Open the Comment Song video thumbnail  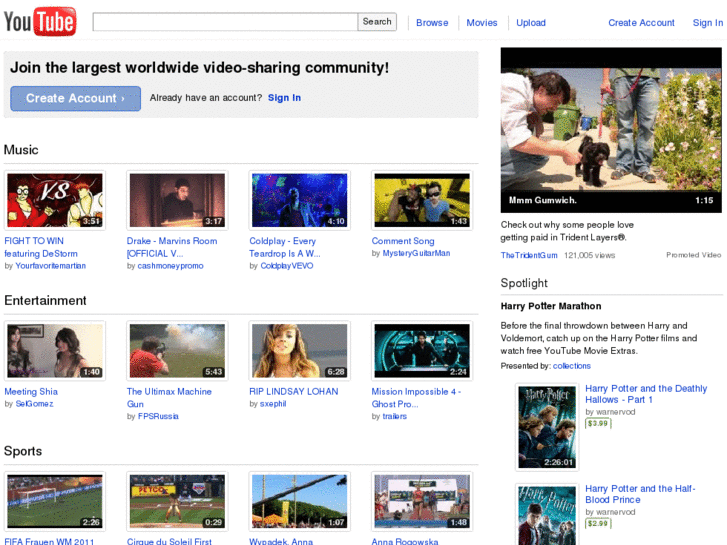click(x=421, y=200)
